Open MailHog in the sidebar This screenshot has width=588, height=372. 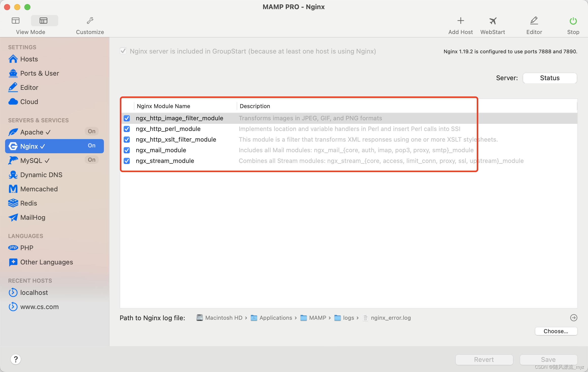click(33, 217)
